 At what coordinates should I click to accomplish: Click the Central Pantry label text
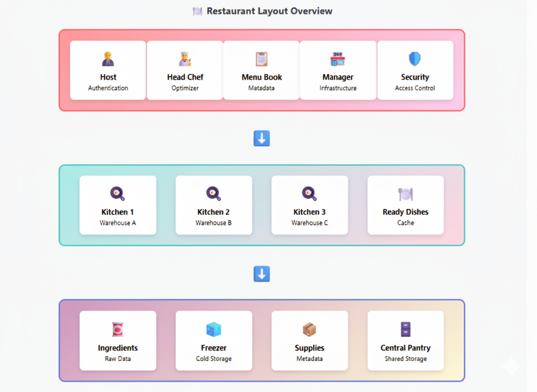tap(405, 348)
